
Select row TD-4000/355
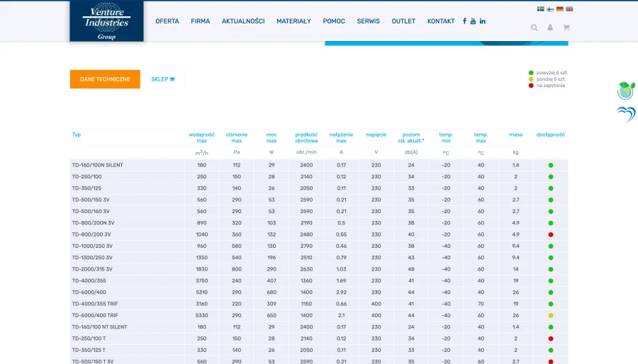tap(318, 280)
